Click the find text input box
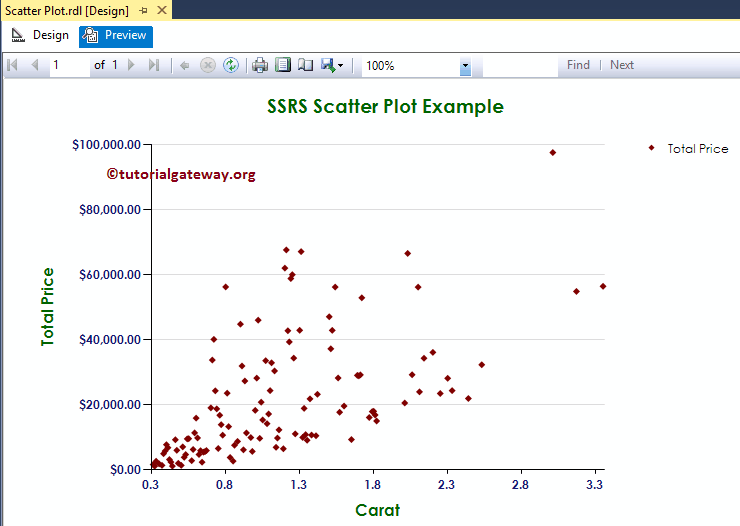 pos(520,66)
